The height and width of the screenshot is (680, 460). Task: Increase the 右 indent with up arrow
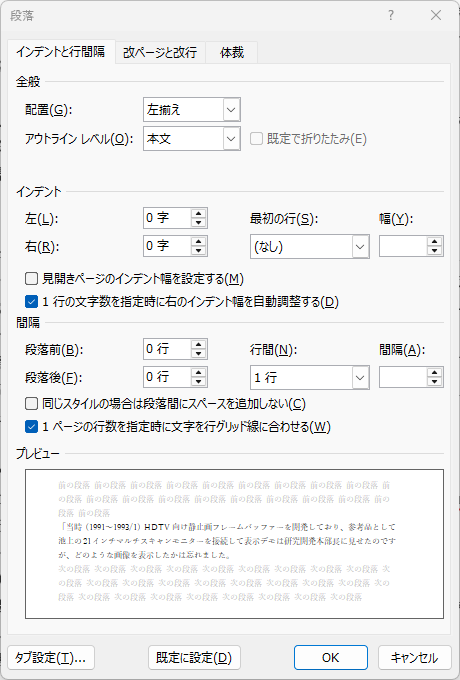pyautogui.click(x=199, y=241)
